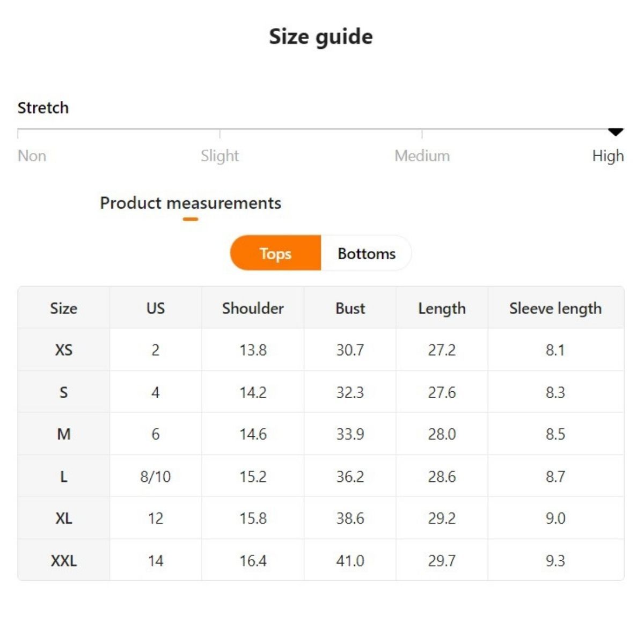Image resolution: width=644 pixels, height=644 pixels.
Task: Click the 8/10 US size cell
Action: [x=156, y=476]
